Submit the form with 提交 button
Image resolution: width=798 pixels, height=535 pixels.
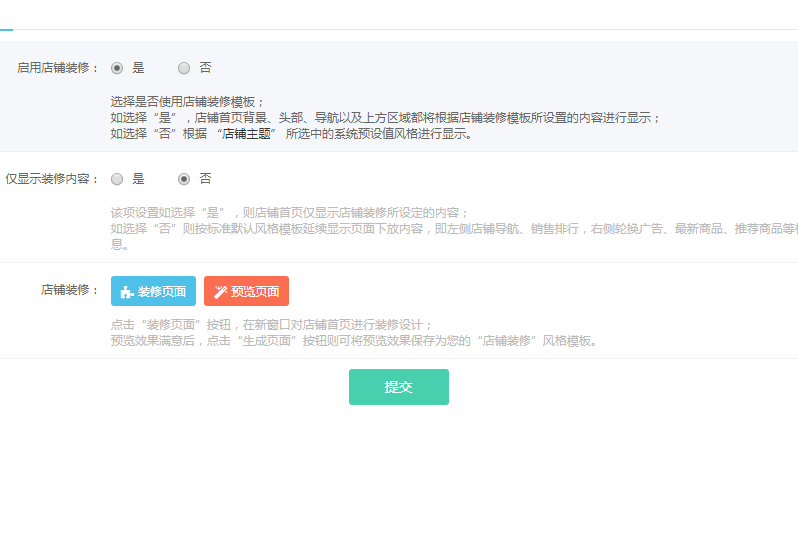(x=398, y=387)
